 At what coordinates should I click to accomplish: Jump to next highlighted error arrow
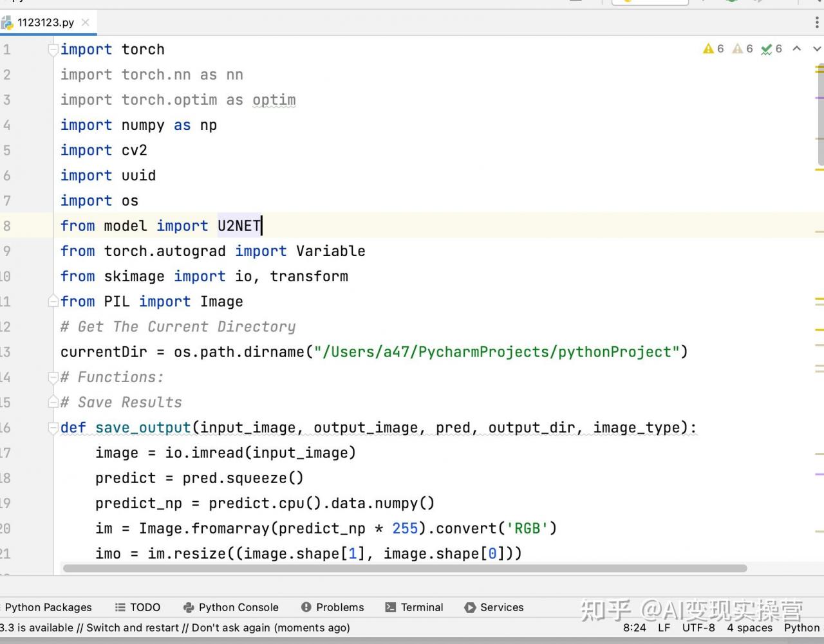click(x=817, y=49)
